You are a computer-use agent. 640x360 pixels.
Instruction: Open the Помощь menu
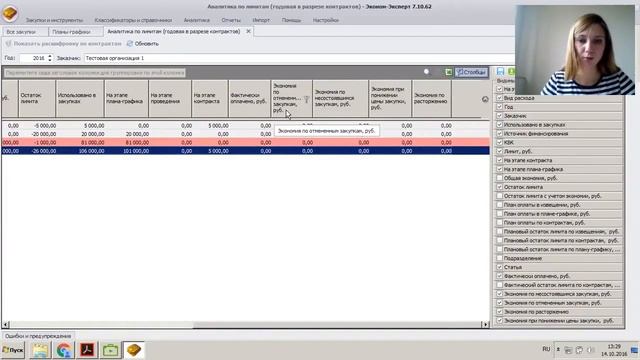pyautogui.click(x=291, y=20)
